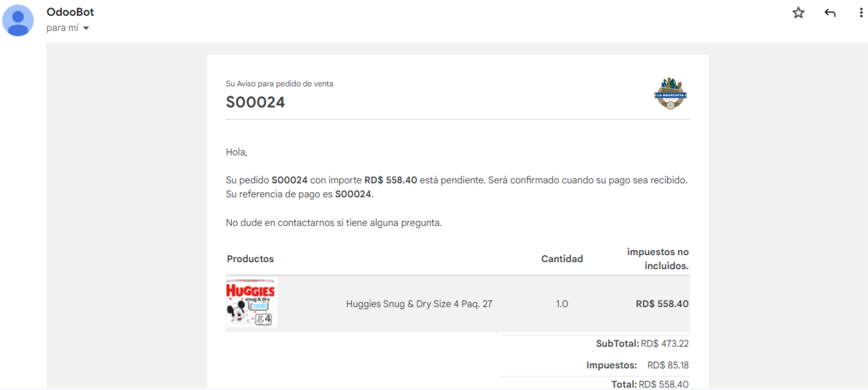Click the product line price RD$ 558.40
868x390 pixels.
(x=662, y=304)
